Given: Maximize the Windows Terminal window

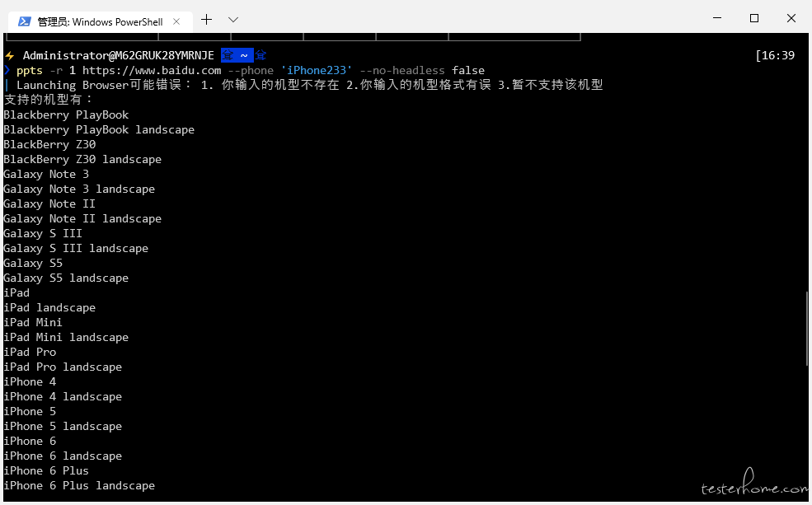Looking at the screenshot, I should pos(754,18).
